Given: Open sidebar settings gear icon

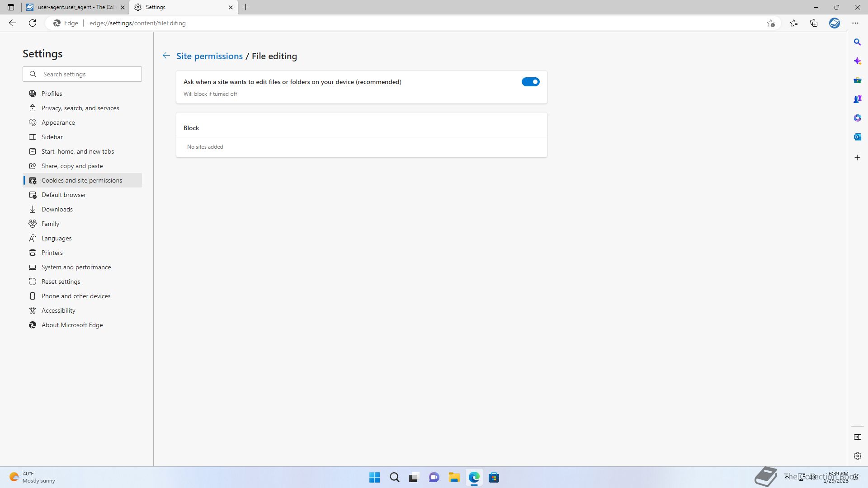Looking at the screenshot, I should (x=857, y=456).
